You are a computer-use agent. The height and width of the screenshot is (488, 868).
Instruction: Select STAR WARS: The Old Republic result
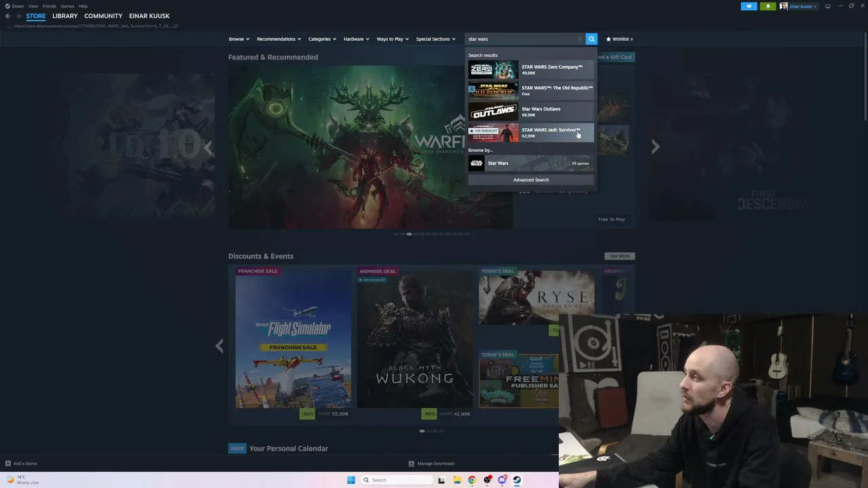coord(531,90)
